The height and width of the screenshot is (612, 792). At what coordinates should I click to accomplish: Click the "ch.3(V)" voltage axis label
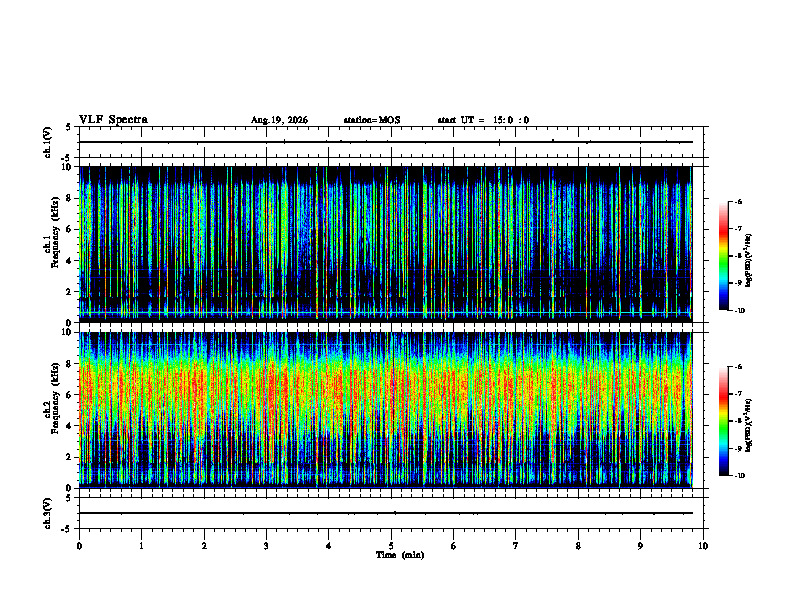tap(48, 513)
